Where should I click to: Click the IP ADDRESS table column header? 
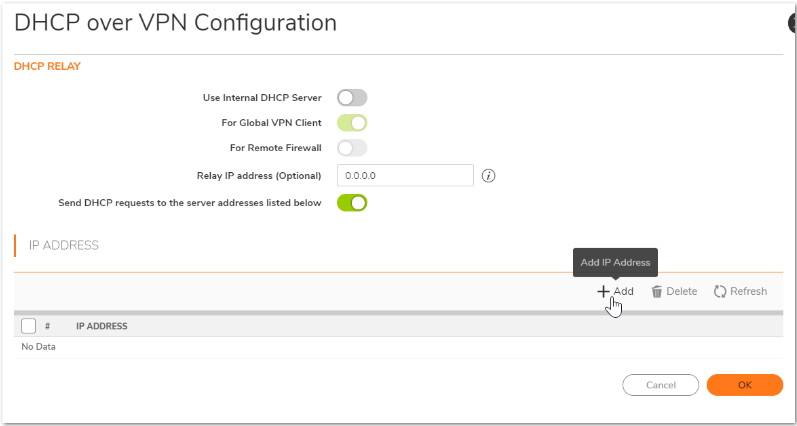[101, 326]
